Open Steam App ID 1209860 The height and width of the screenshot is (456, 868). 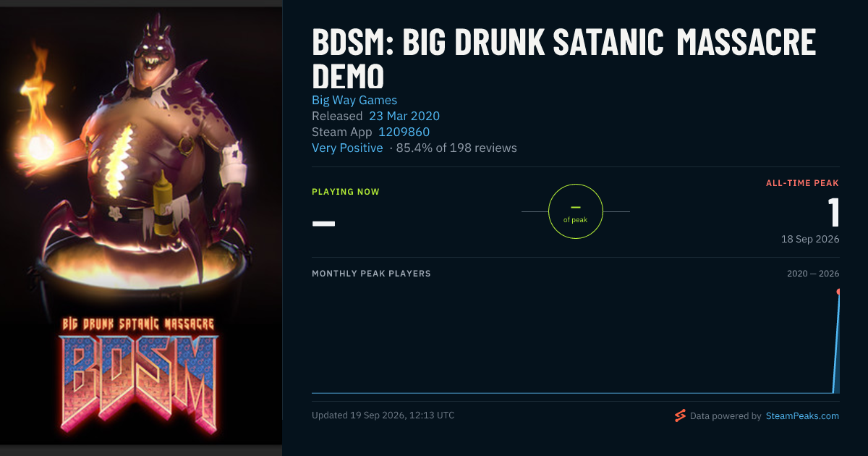[404, 132]
